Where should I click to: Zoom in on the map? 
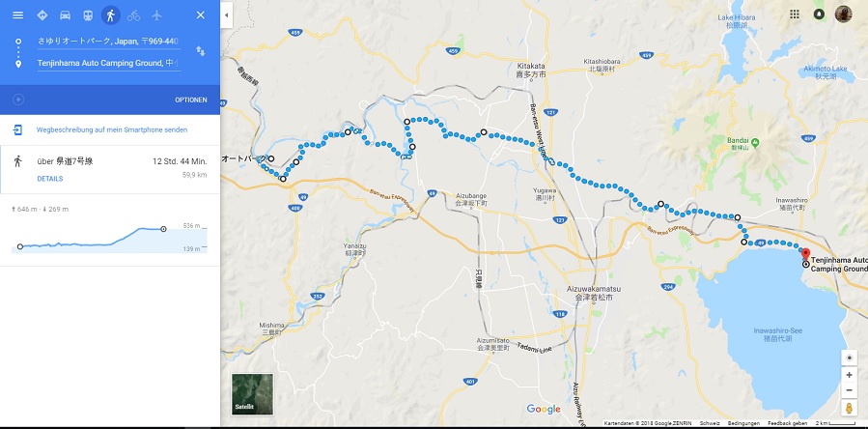click(x=849, y=375)
